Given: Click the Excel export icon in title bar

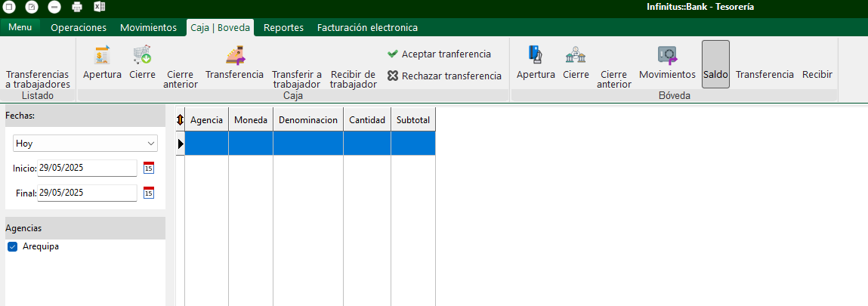Looking at the screenshot, I should 99,7.
